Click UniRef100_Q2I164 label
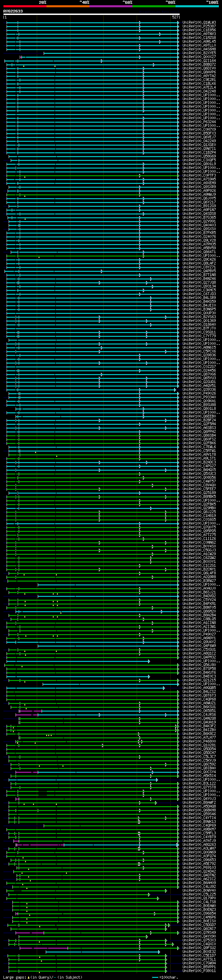The width and height of the screenshot is (222, 980). point(199,60)
